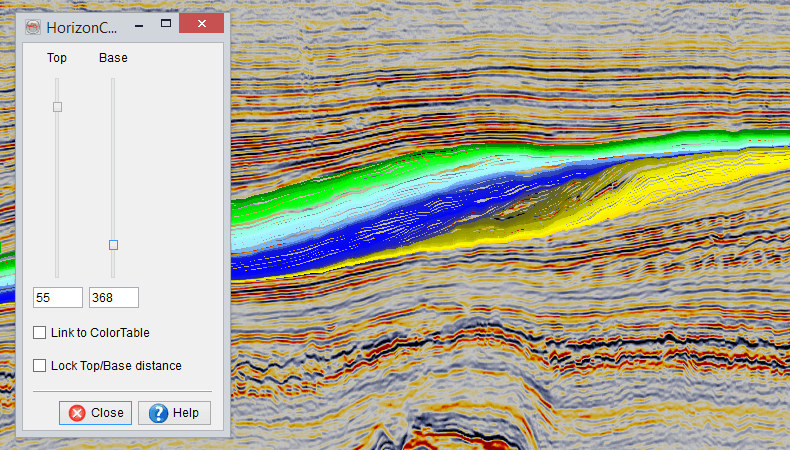Click the Top slider handle

(x=57, y=107)
